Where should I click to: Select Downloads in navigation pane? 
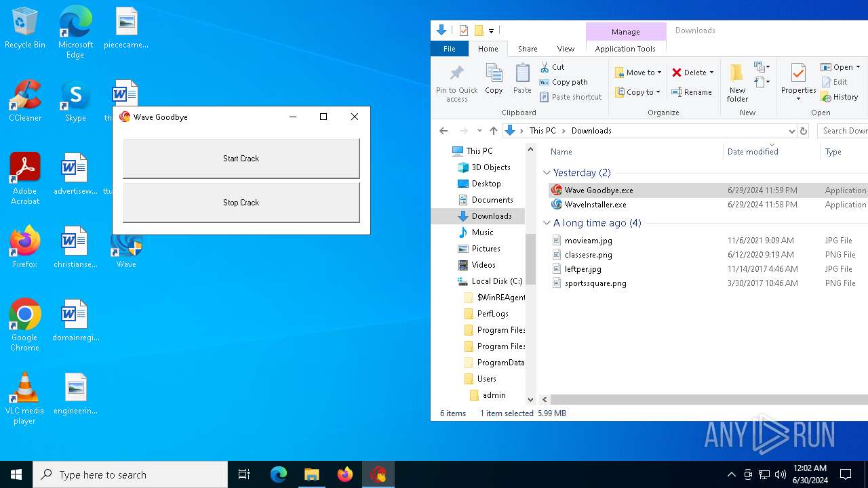tap(492, 216)
